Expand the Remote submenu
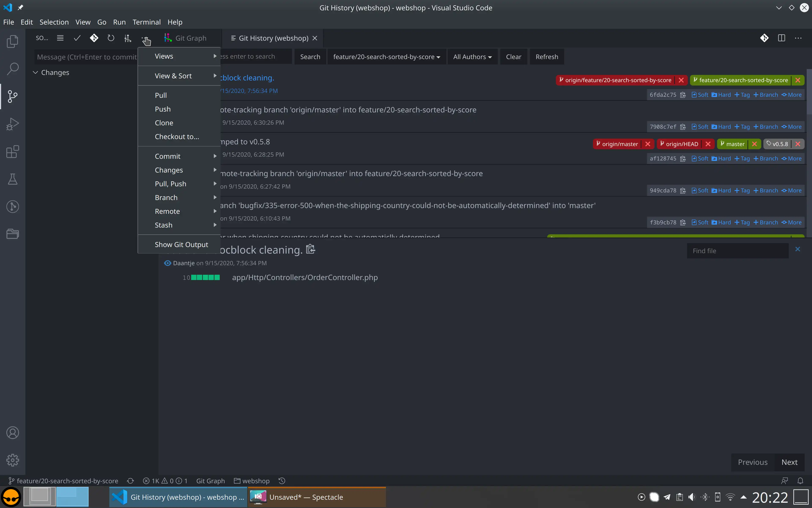Screen dimensions: 812x508 pos(179,211)
